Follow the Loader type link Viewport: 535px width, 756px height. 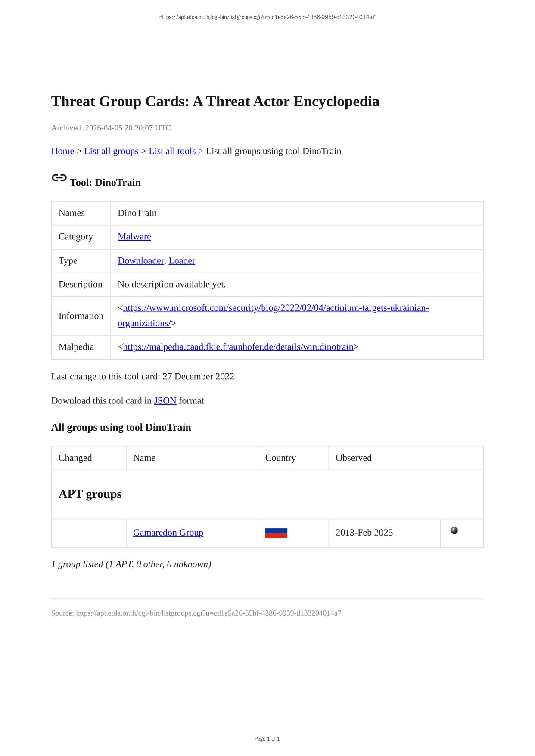(182, 260)
